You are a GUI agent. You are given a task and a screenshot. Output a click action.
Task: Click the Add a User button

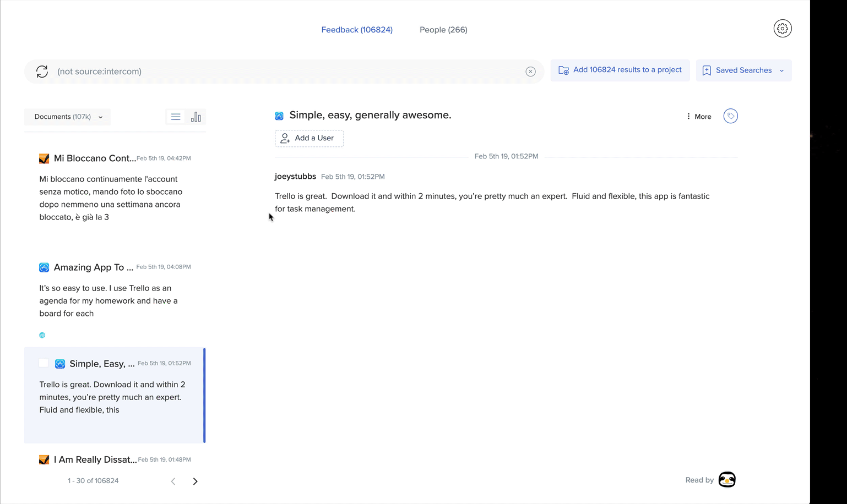tap(310, 138)
